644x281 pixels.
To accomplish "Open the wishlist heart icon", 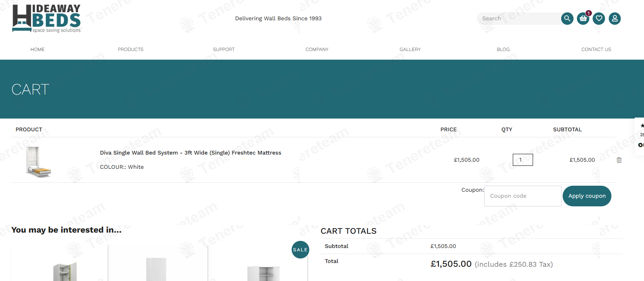I will (x=599, y=18).
